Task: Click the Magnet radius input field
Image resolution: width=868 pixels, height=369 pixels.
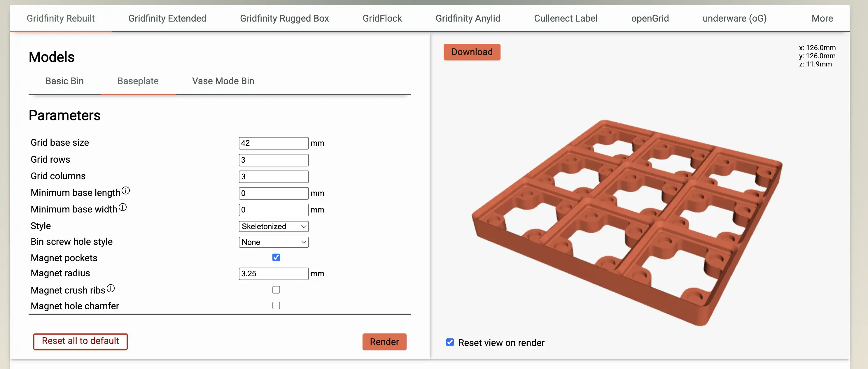Action: (x=274, y=274)
